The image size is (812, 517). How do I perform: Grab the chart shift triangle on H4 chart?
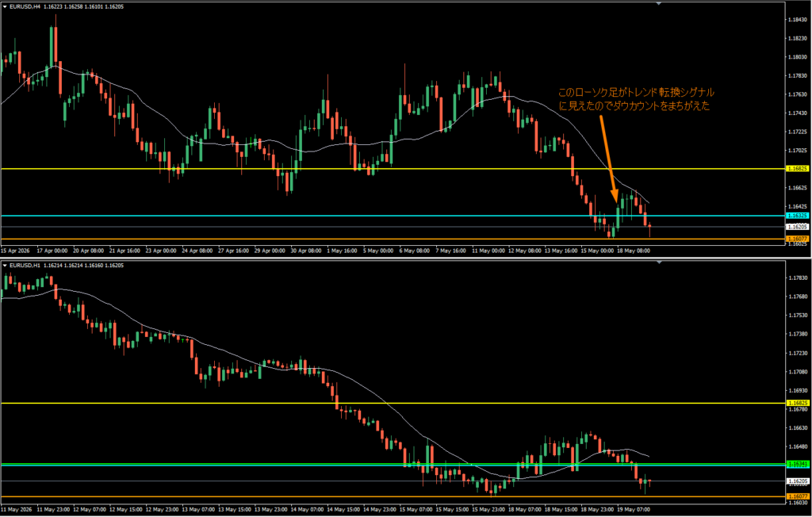pos(659,4)
